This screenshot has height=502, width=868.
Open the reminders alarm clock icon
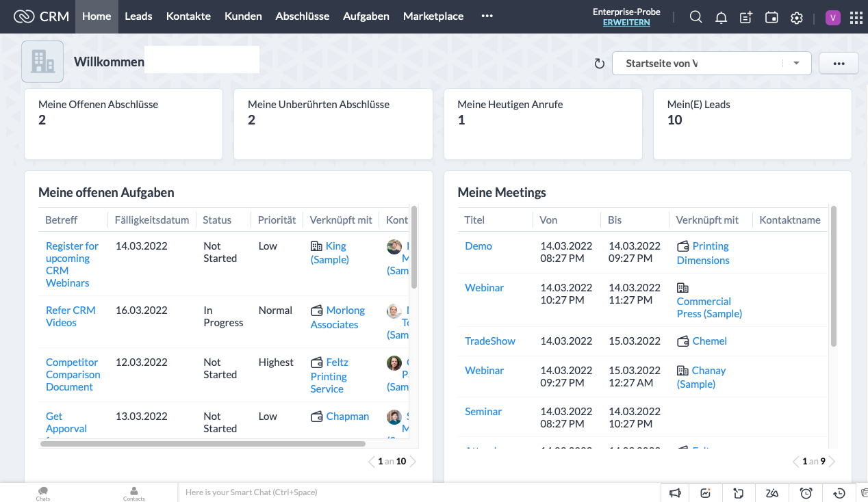[806, 492]
